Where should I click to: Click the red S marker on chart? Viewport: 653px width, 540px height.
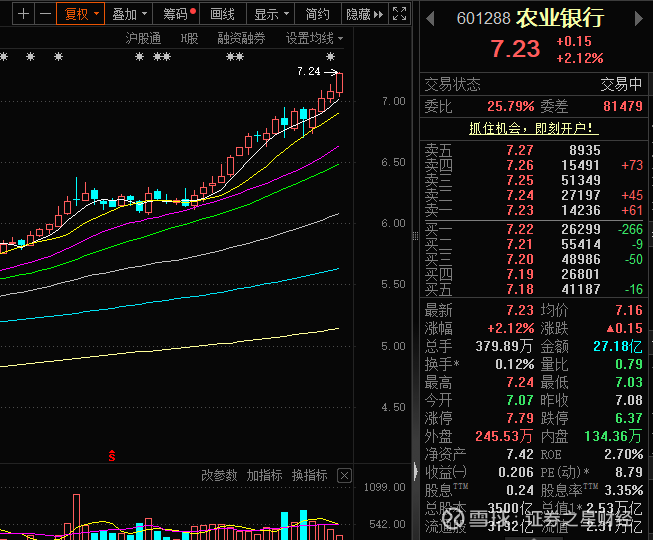pos(112,456)
